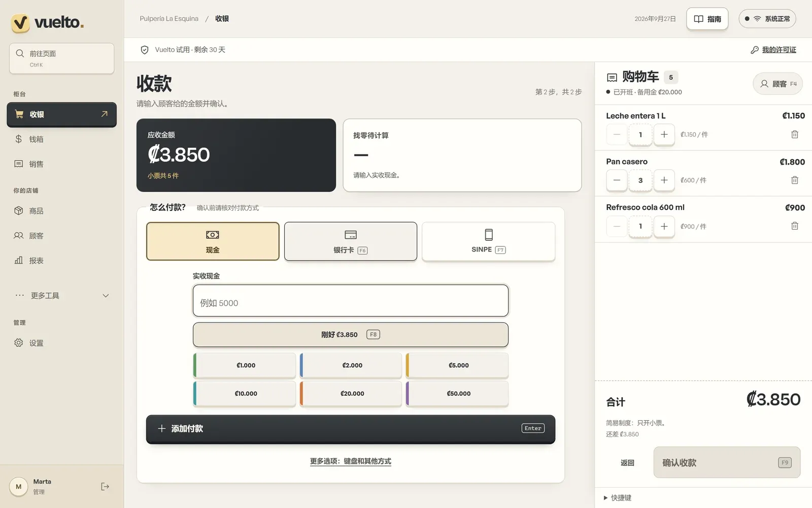Screen dimensions: 812x508
Task: Click the 系统正常 status indicator
Action: [767, 19]
